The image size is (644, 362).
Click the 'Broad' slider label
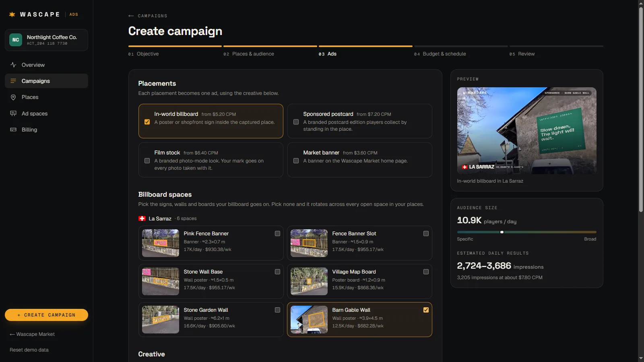click(590, 239)
